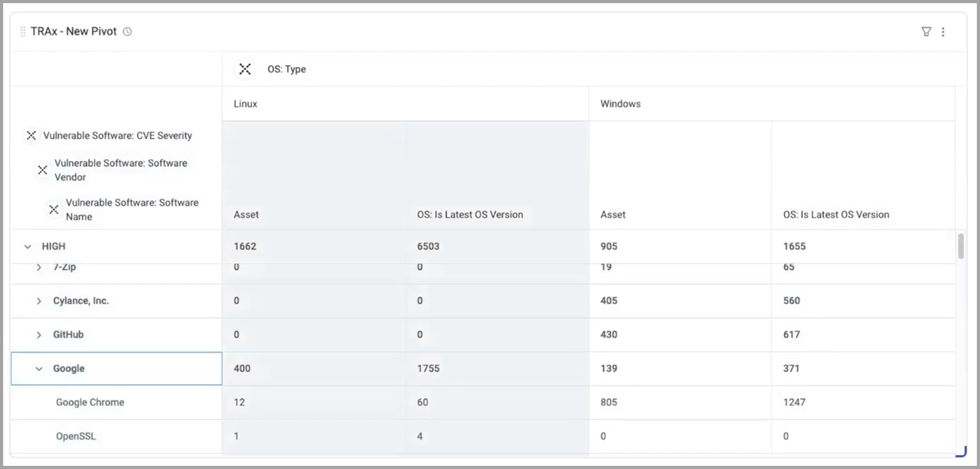Expand the Cylance, Inc. vendor row

(x=39, y=301)
